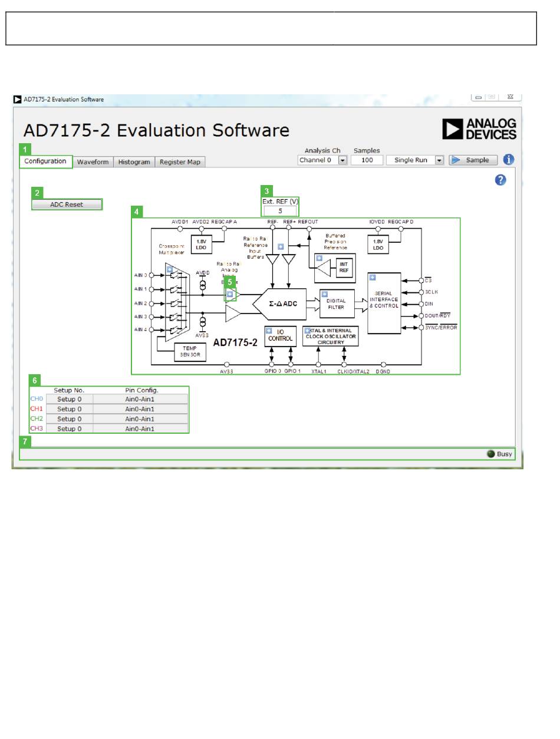
Task: Open the Crosspoint Multiplexer config popup icon
Action: point(170,269)
